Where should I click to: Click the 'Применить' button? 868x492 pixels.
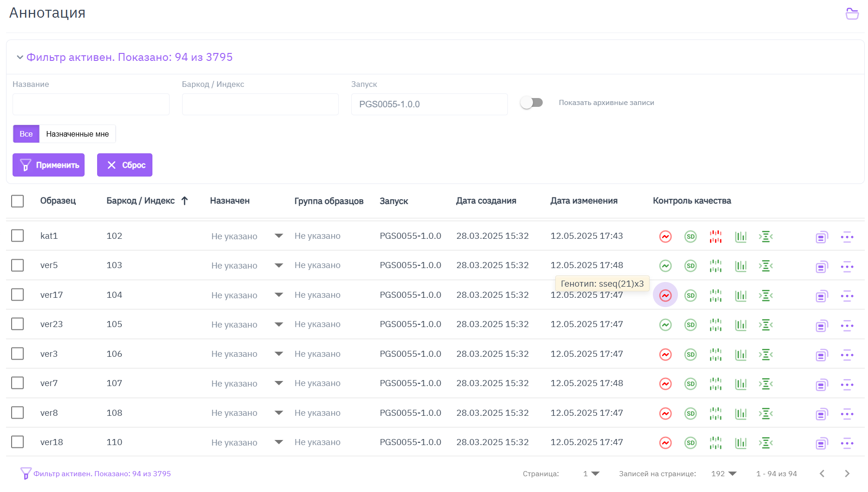click(49, 165)
